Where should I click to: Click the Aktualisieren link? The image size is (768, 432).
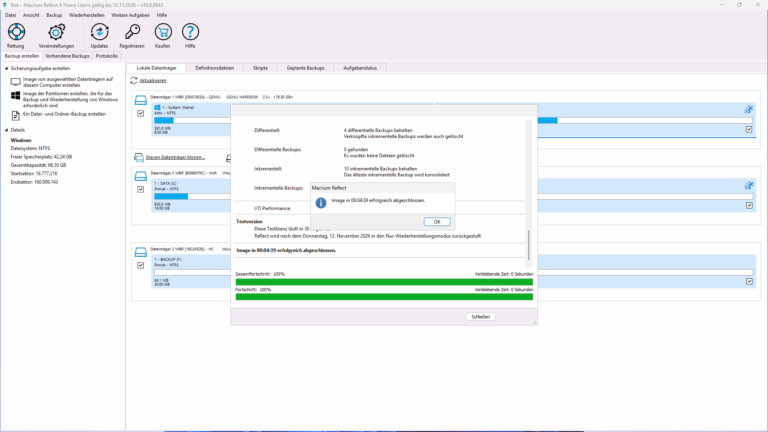coord(153,80)
